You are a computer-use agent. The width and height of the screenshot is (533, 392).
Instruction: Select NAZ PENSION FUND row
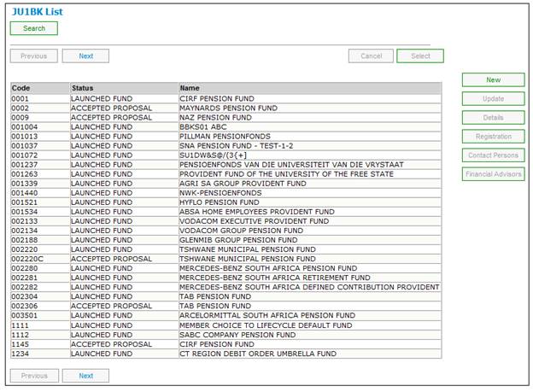[x=226, y=118]
